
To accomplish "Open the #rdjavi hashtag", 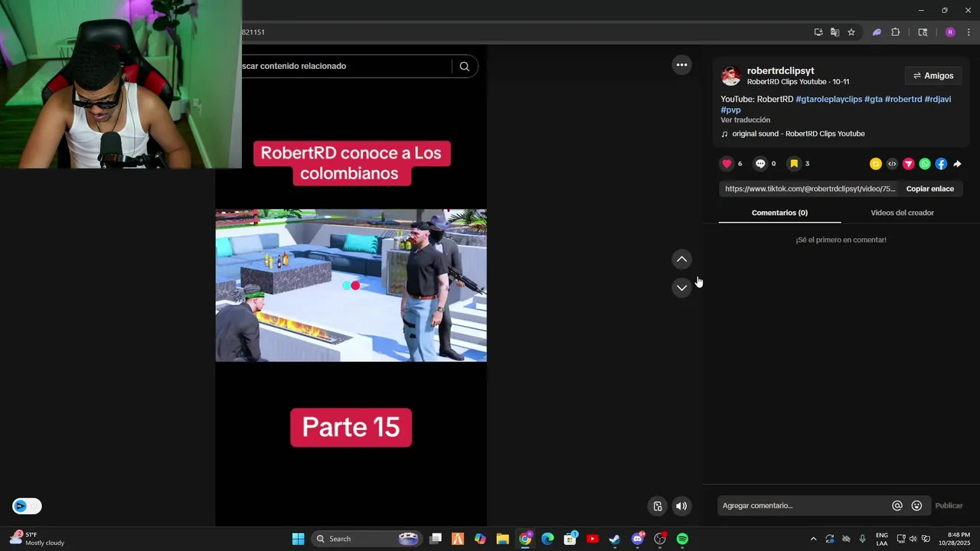I will (938, 99).
